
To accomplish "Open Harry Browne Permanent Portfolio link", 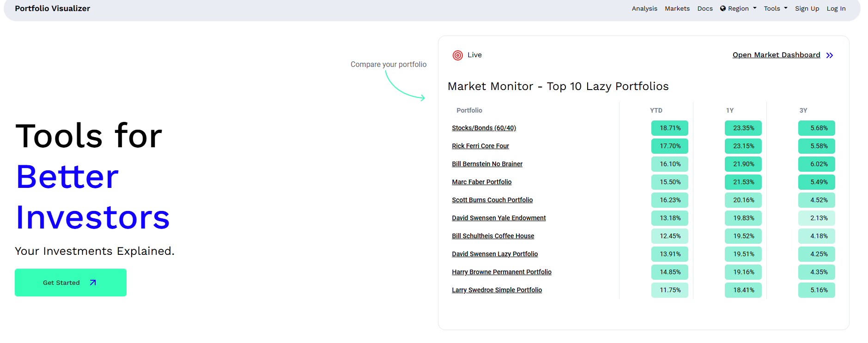I will pyautogui.click(x=502, y=272).
